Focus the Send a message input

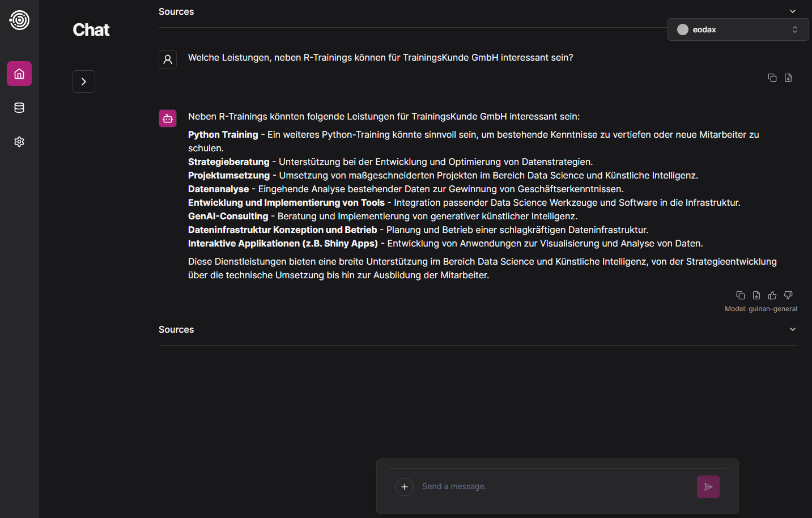[555, 486]
